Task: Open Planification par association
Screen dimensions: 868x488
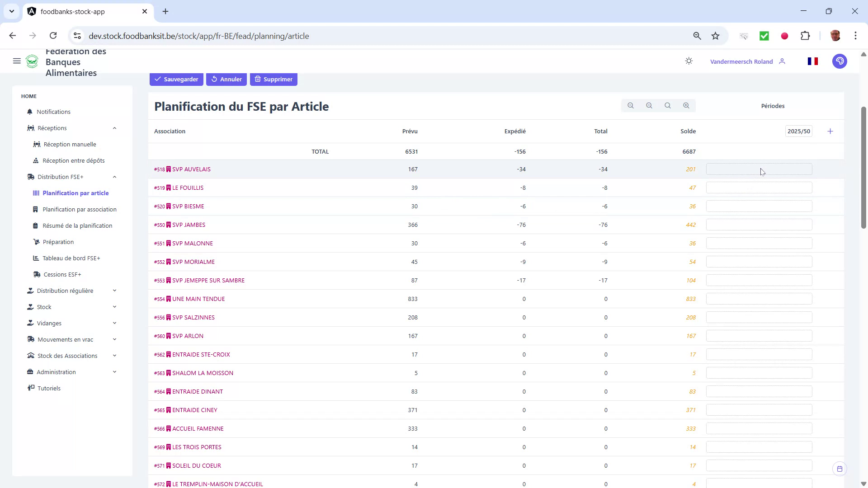Action: pos(80,209)
